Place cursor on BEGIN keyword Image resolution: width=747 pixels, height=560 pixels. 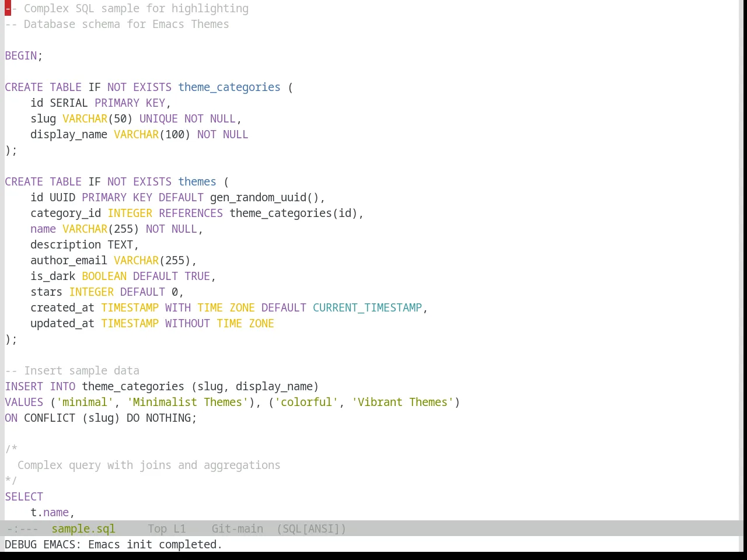pos(21,55)
